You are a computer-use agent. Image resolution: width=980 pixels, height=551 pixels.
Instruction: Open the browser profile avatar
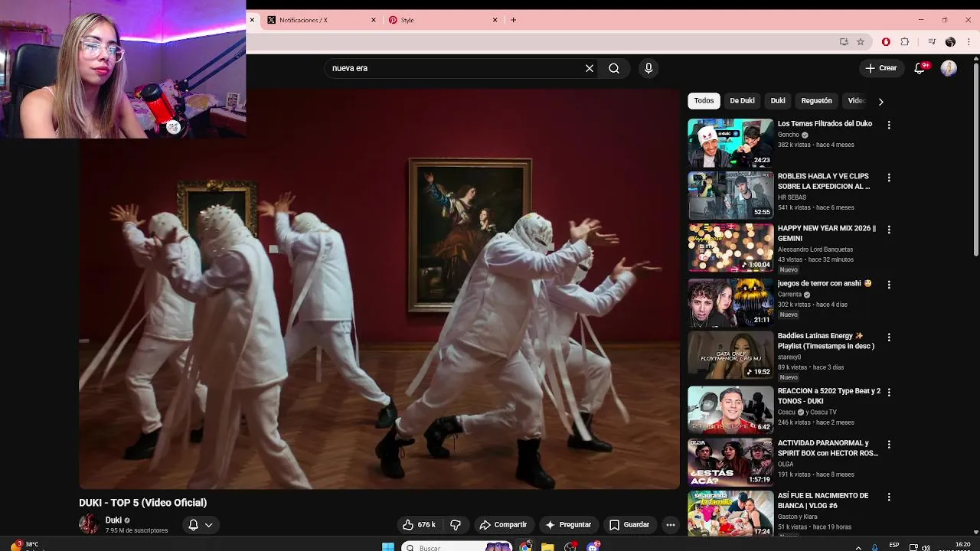(950, 41)
